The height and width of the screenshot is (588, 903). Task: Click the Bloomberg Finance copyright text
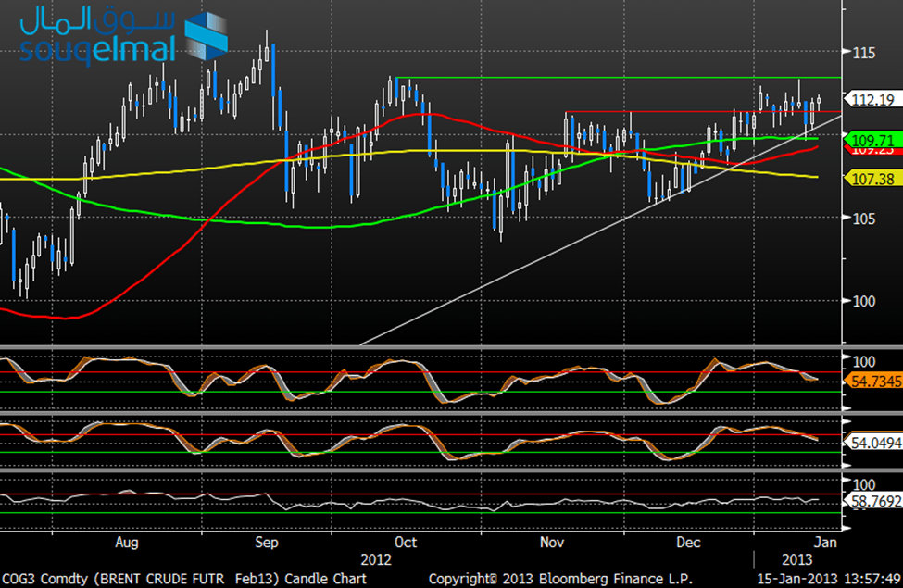click(560, 579)
